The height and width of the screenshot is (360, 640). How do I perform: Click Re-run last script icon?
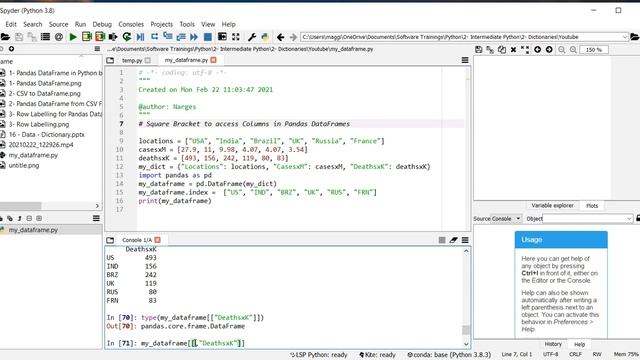point(127,37)
